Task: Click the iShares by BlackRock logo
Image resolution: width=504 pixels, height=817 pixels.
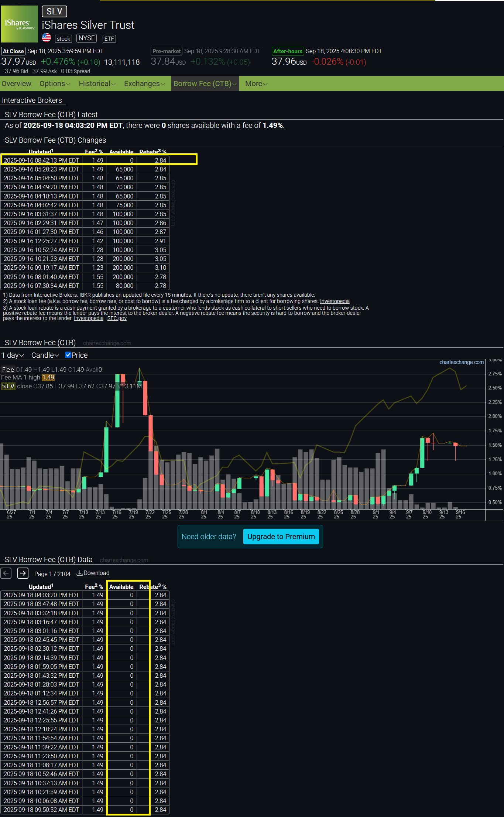Action: [20, 24]
